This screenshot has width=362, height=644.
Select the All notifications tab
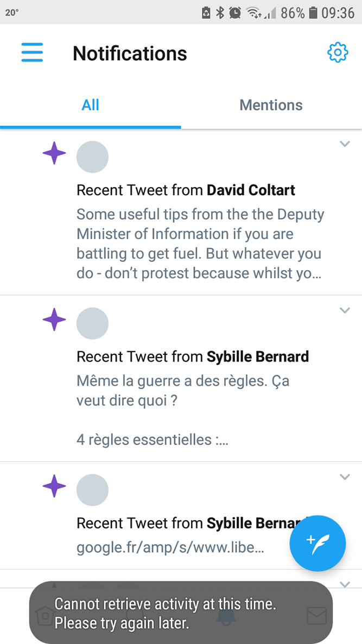pyautogui.click(x=90, y=105)
